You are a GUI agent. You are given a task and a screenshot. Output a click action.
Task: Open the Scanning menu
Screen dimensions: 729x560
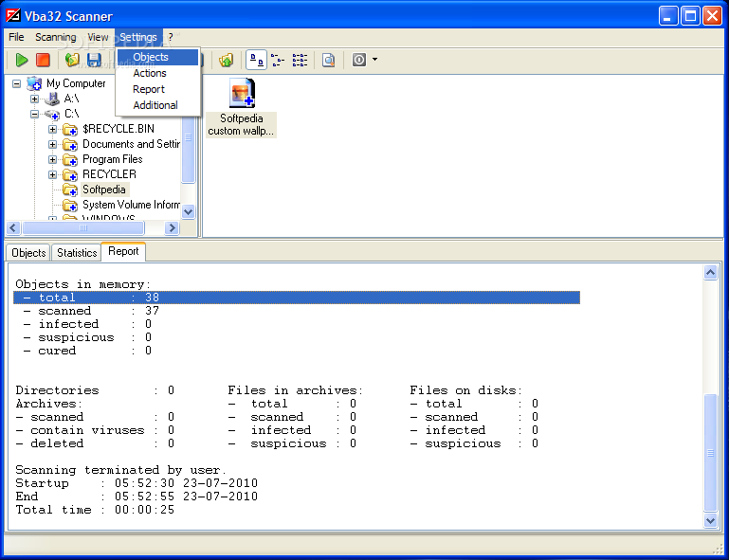[56, 37]
